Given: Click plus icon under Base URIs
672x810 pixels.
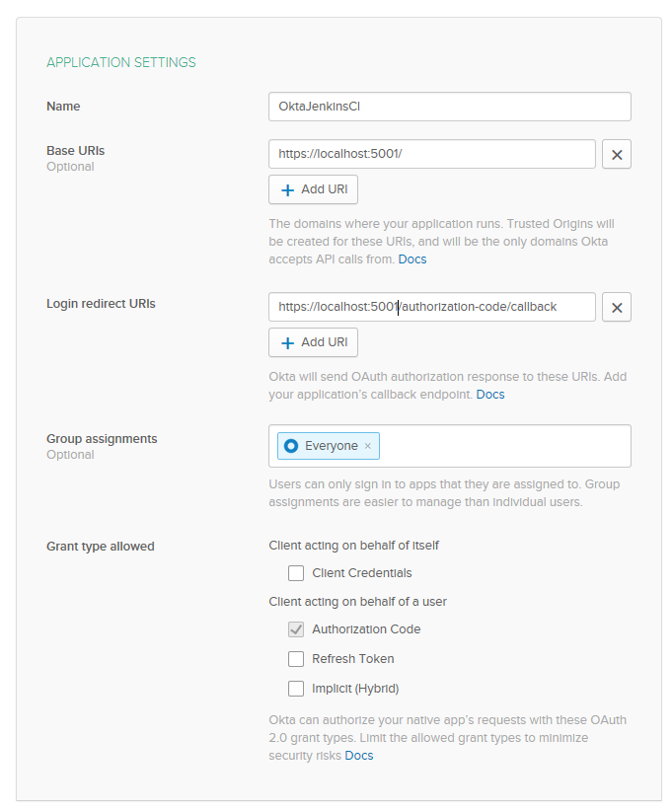Looking at the screenshot, I should pos(288,189).
